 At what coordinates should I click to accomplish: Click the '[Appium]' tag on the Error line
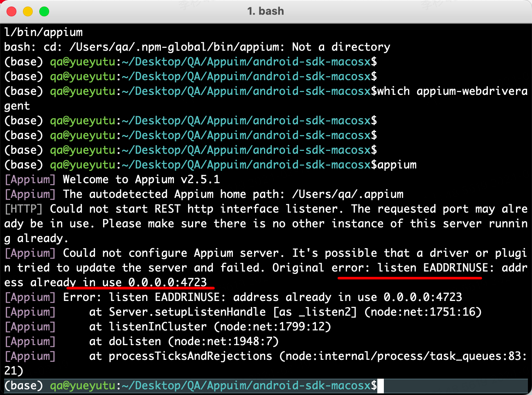29,297
